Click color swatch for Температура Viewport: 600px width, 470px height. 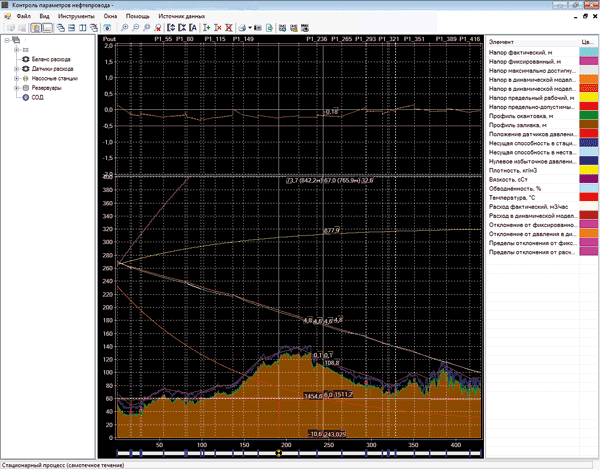click(589, 197)
